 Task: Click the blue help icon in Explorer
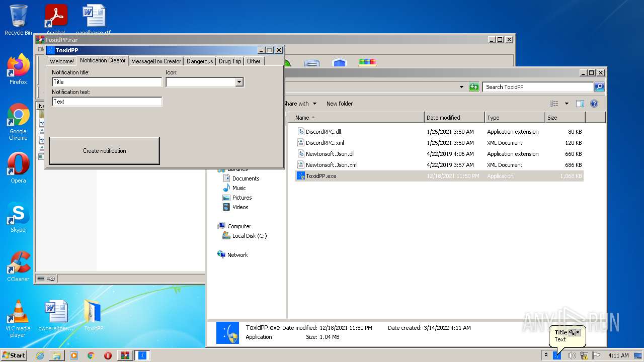[594, 104]
